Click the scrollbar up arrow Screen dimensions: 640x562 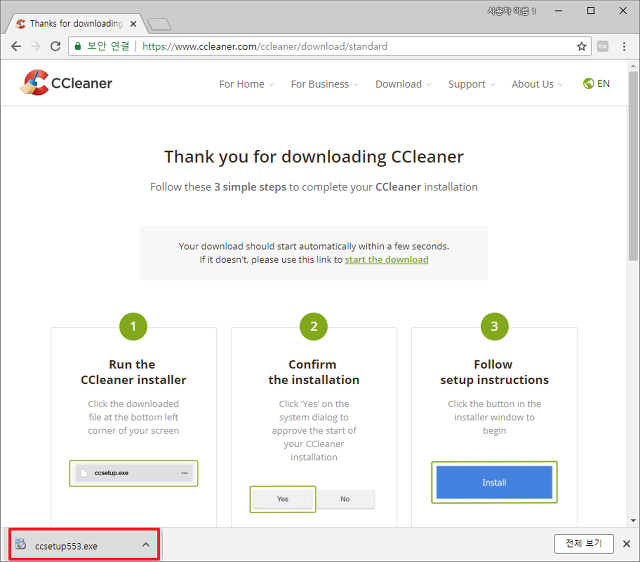pos(633,66)
